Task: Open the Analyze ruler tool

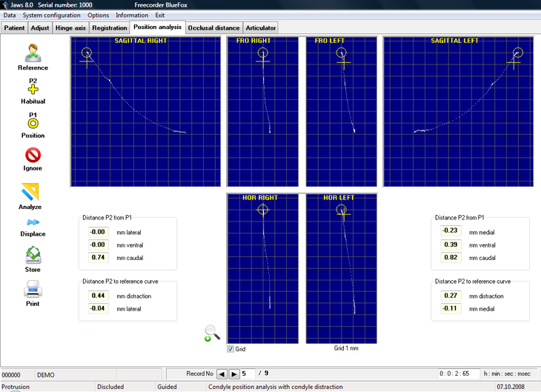Action: [30, 191]
